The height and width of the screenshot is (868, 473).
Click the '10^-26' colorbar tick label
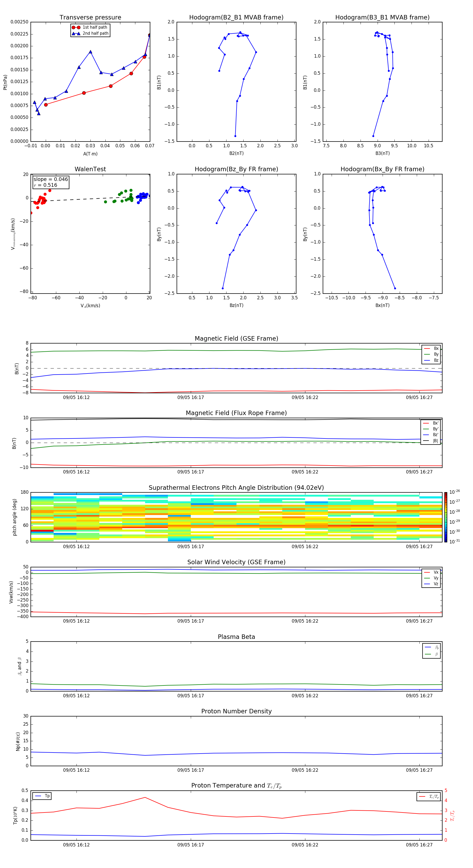tap(455, 492)
